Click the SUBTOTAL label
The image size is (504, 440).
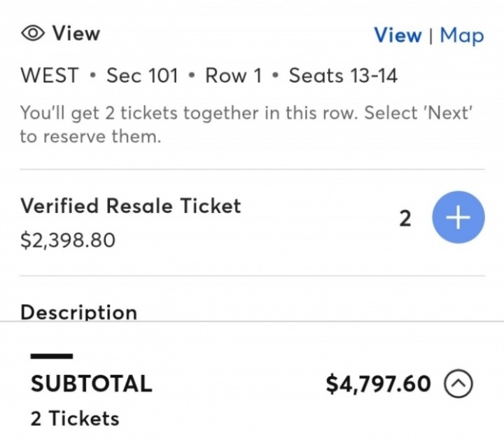tap(91, 384)
